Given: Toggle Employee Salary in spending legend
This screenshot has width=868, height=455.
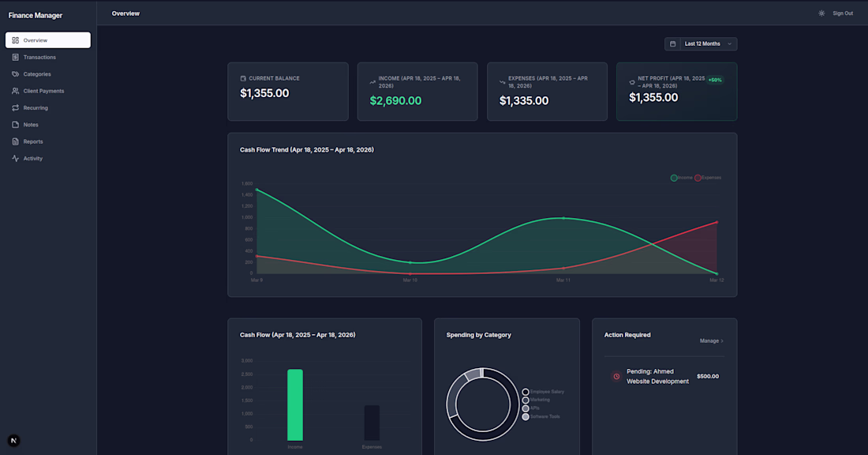Looking at the screenshot, I should (543, 392).
